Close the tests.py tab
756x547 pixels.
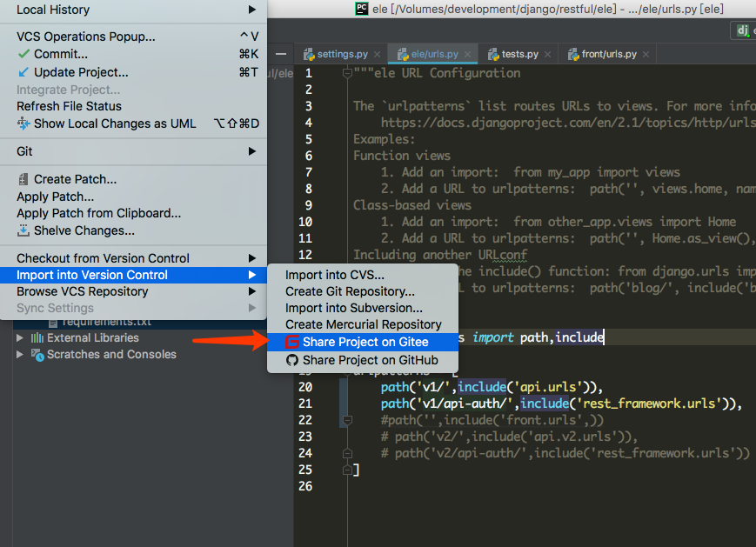click(548, 55)
